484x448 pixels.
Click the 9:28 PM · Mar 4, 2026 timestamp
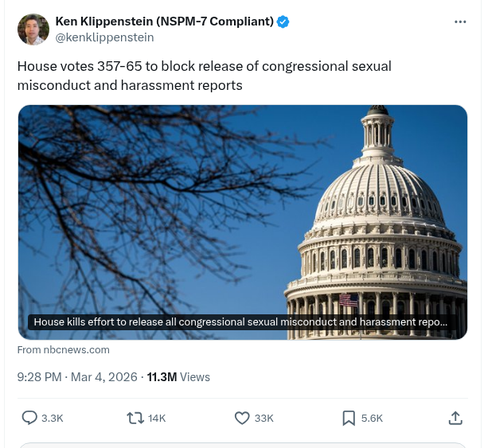point(77,377)
